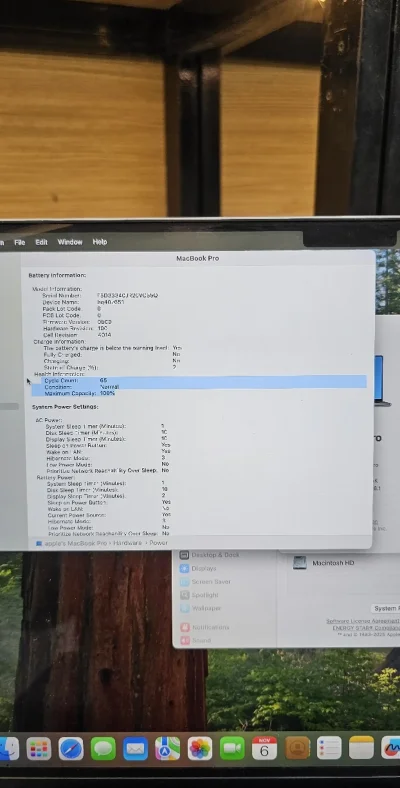Click the Cycle Count row
Viewport: 400px width, 788px height.
(199, 380)
